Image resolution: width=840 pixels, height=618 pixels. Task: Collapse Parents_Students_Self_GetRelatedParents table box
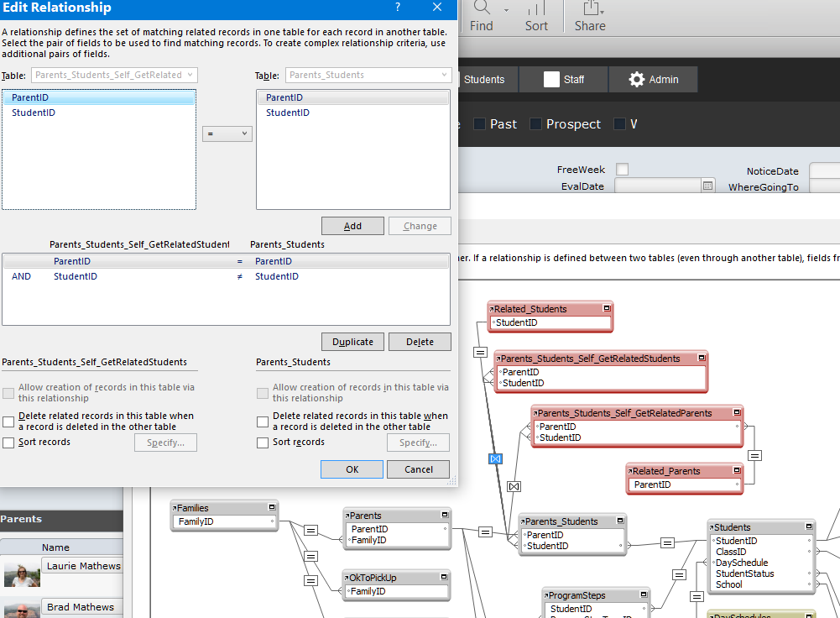tap(737, 412)
